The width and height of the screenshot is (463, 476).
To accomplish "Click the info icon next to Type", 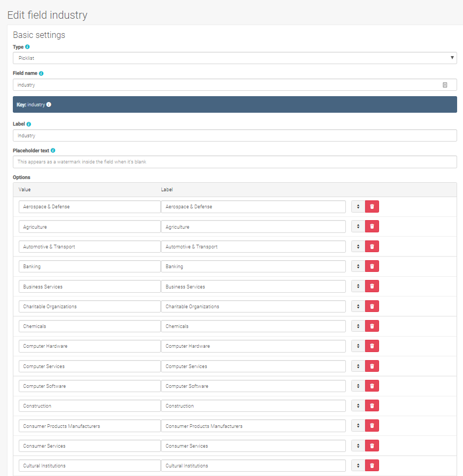I will tap(27, 47).
